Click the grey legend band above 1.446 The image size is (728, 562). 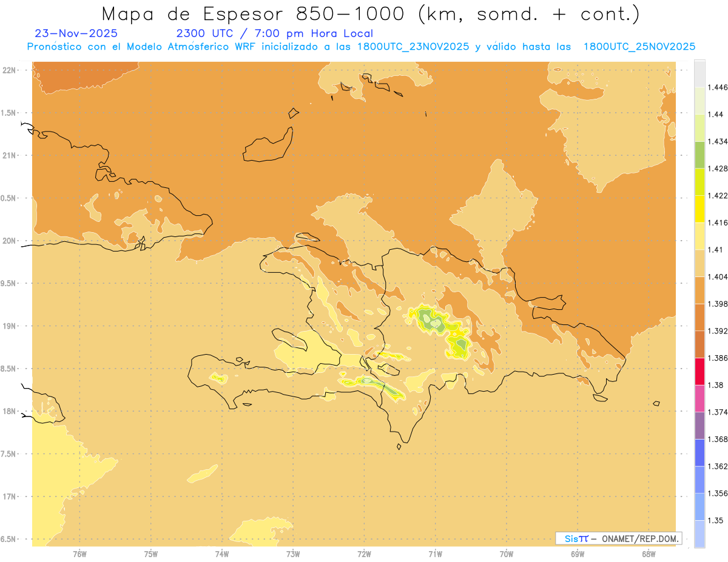(x=699, y=73)
